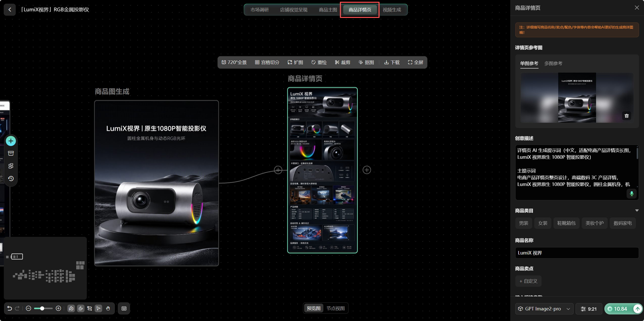Switch to the 视频生成 tab

392,10
